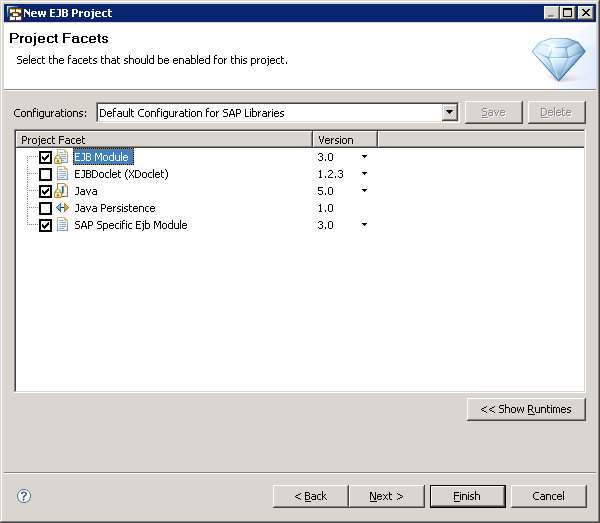Click the Java Persistence facet icon
Image resolution: width=600 pixels, height=523 pixels.
(x=61, y=208)
